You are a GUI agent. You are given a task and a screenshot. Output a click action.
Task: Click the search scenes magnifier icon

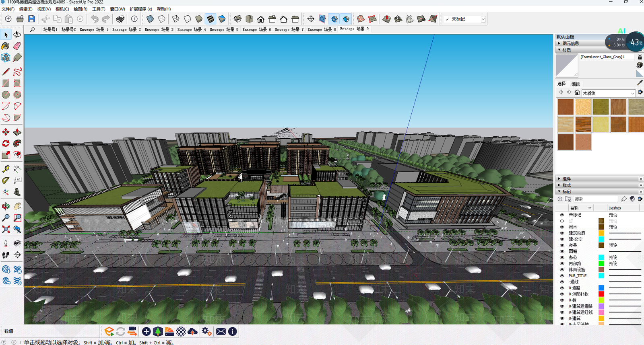coord(33,29)
